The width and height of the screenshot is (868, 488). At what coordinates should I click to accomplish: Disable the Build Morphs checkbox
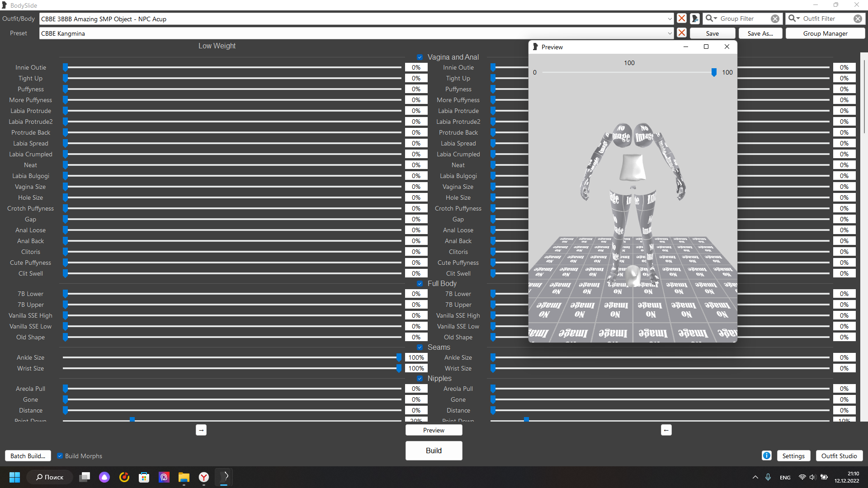pyautogui.click(x=60, y=456)
